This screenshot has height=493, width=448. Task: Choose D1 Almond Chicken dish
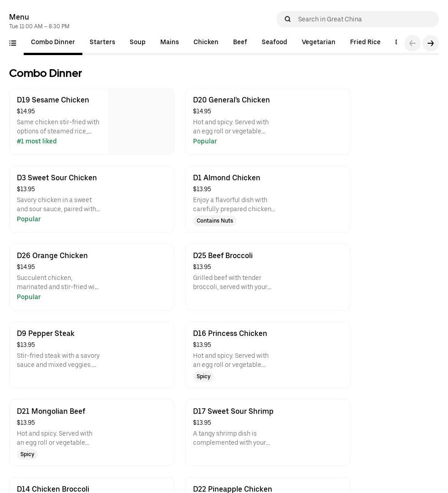(227, 178)
